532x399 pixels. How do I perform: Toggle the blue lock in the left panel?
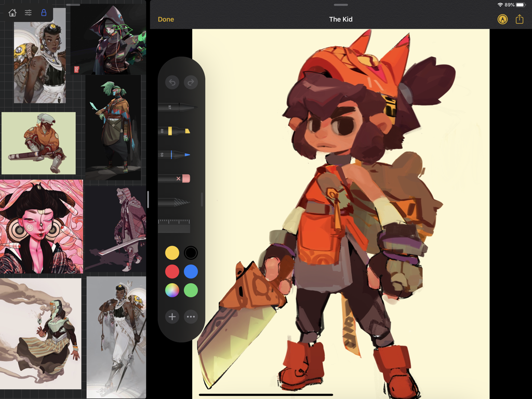point(43,12)
